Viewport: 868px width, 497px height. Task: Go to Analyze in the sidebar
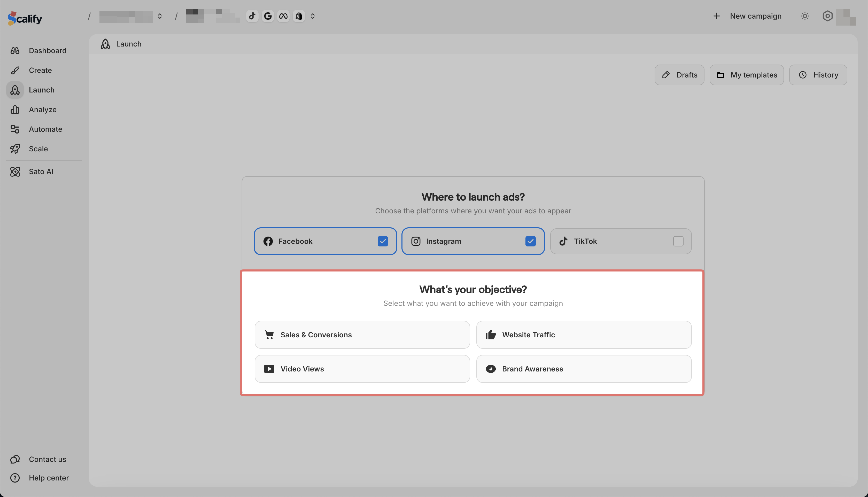coord(42,110)
